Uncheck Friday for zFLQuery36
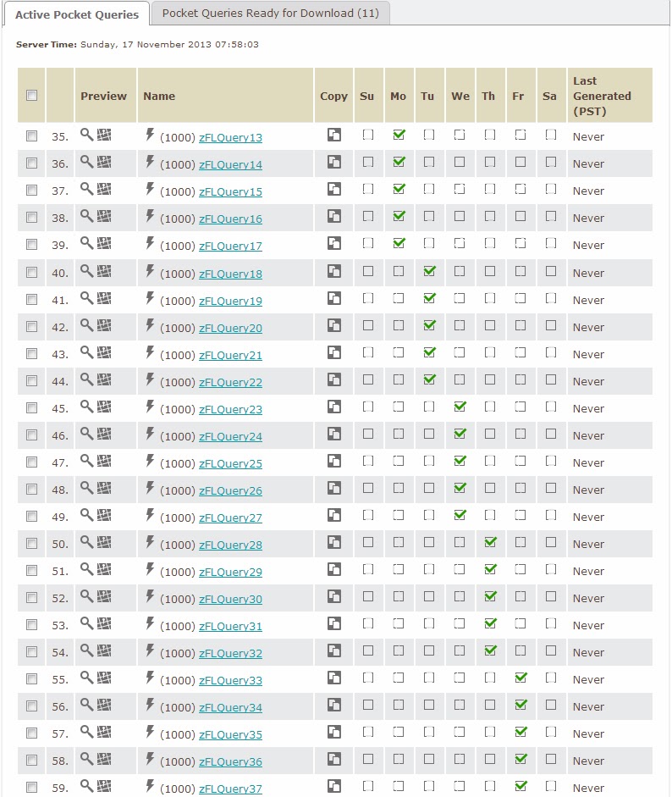The width and height of the screenshot is (672, 797). 521,759
